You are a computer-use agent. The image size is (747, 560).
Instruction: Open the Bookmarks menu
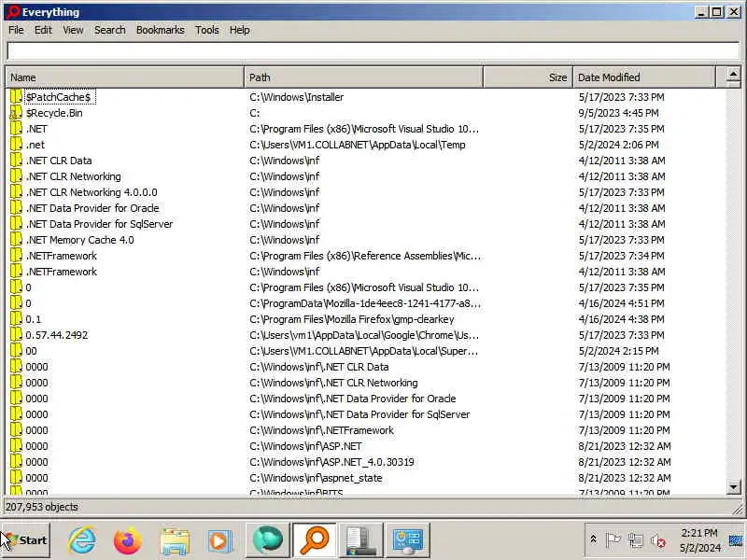[160, 30]
